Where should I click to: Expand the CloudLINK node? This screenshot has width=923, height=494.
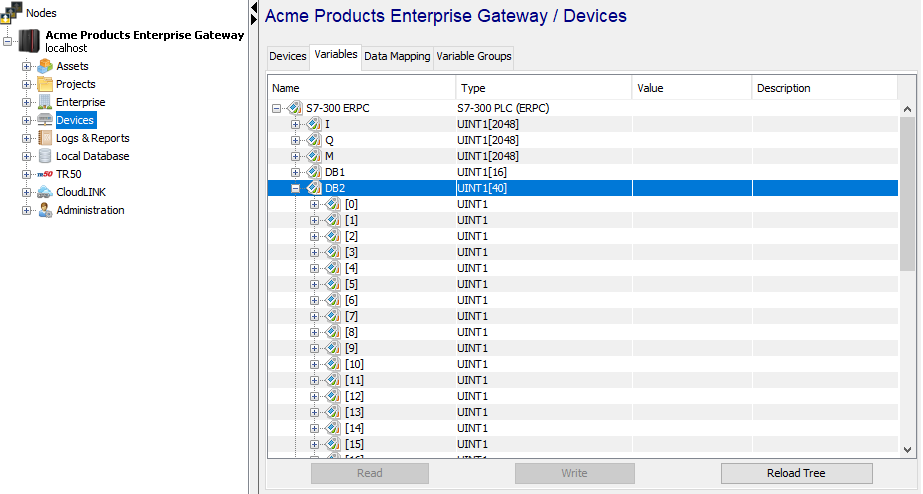pos(26,193)
